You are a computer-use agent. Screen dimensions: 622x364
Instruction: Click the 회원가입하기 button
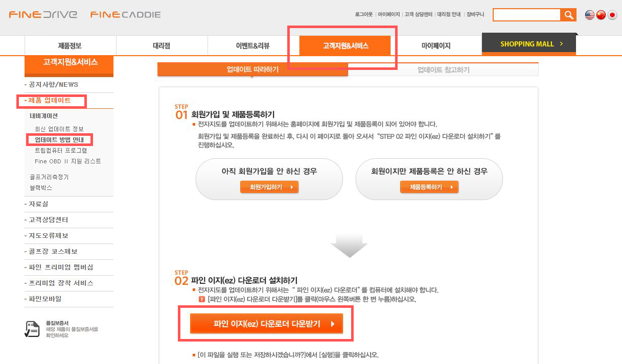click(x=269, y=187)
